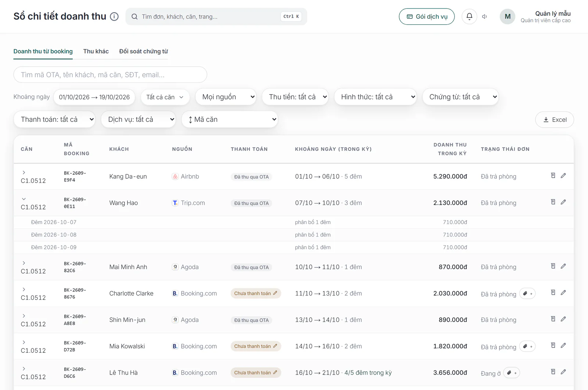Open receipt icon for Wang Hao row
588x390 pixels.
(x=553, y=202)
